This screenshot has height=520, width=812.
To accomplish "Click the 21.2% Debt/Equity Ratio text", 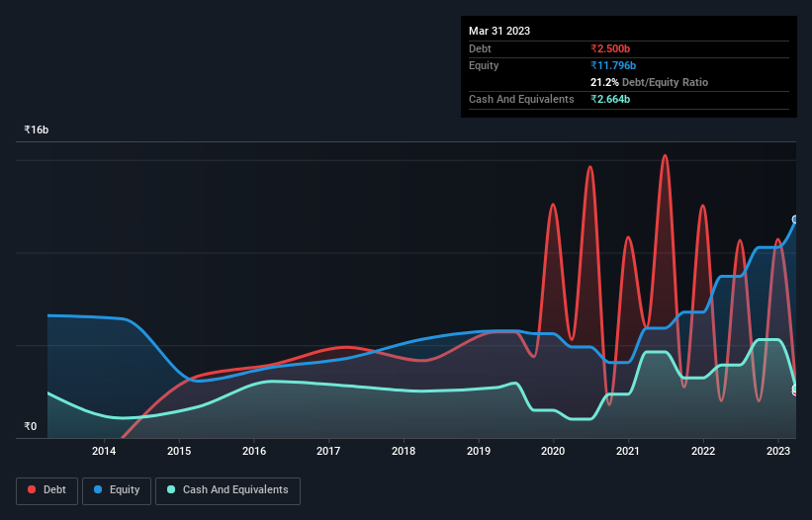I will tap(649, 82).
